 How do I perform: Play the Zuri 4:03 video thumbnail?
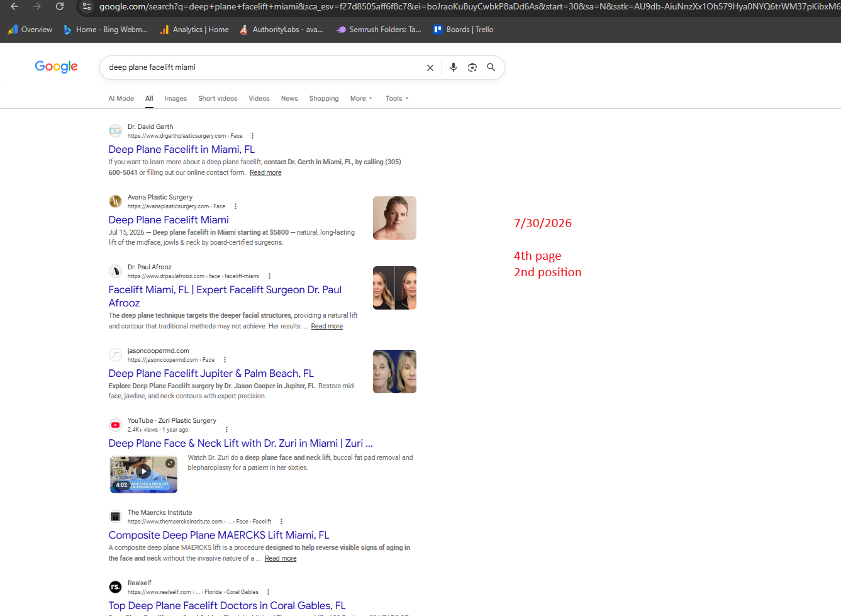tap(143, 474)
